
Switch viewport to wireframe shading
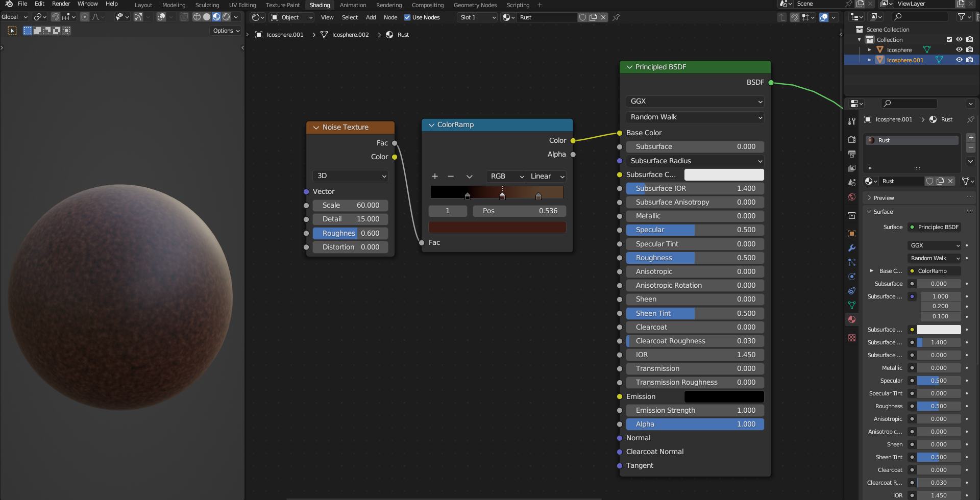click(x=197, y=17)
